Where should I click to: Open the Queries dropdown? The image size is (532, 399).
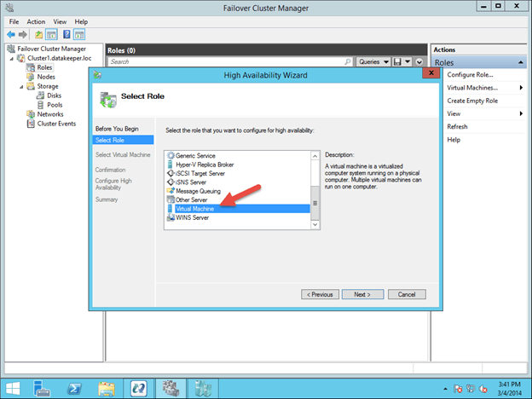[x=372, y=61]
